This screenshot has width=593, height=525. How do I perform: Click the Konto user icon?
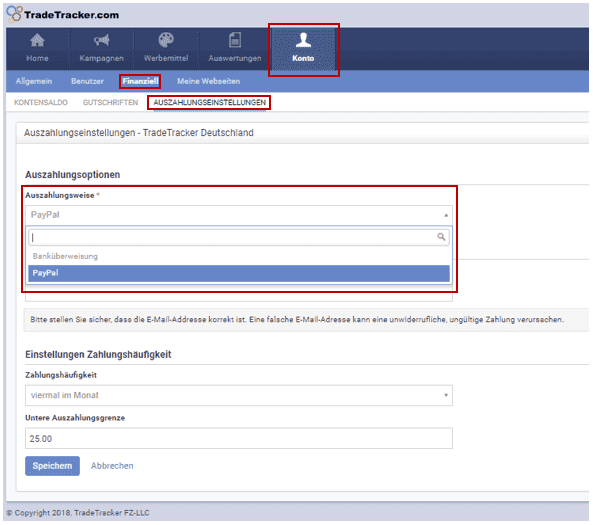click(x=303, y=40)
